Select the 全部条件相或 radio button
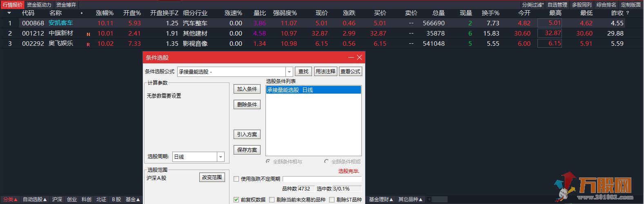The width and height of the screenshot is (644, 204). click(x=326, y=161)
